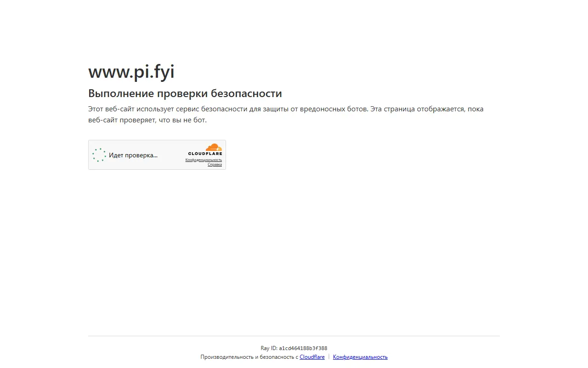Open Справка link in the widget
The height and width of the screenshot is (368, 588).
coord(215,165)
